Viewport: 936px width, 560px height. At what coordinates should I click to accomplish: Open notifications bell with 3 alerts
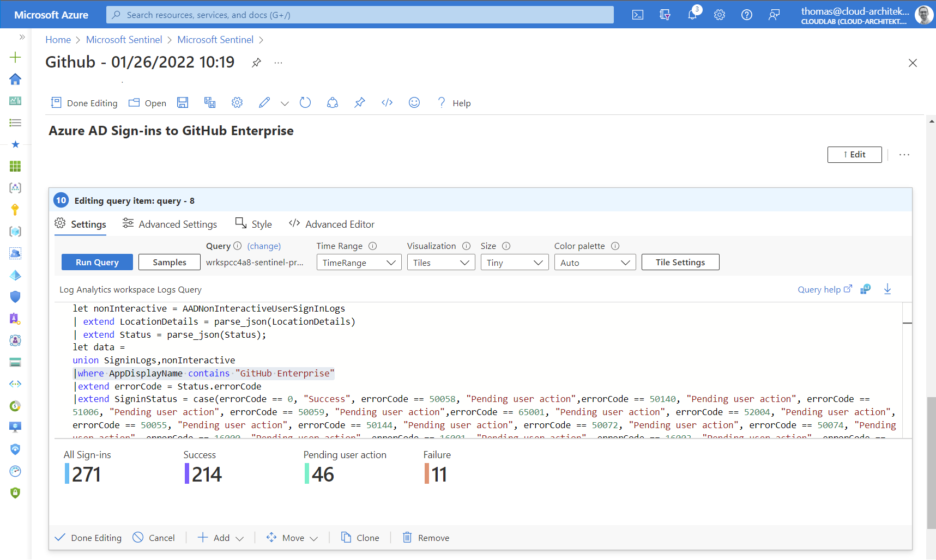point(693,15)
